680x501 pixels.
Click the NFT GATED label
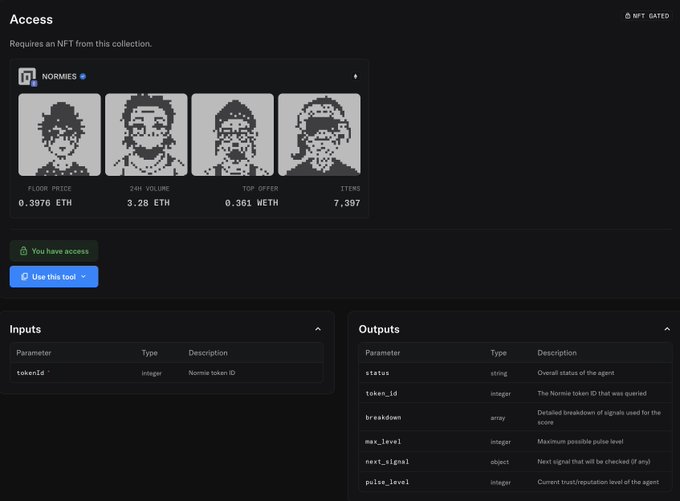[x=651, y=16]
